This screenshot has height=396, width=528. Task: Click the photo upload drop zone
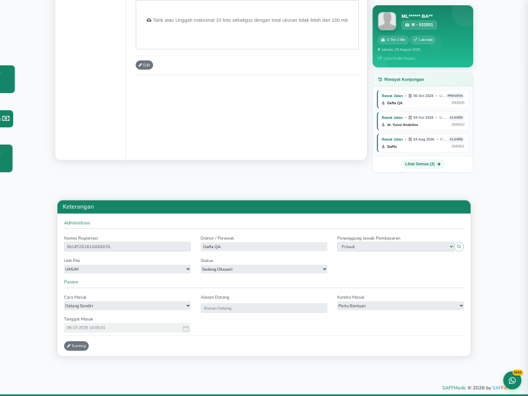(x=247, y=25)
